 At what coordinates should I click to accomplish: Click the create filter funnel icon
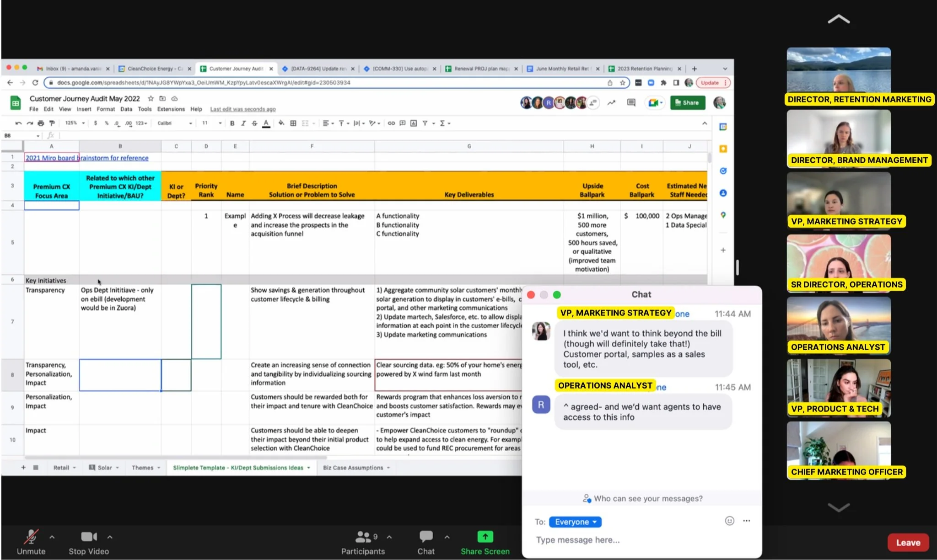[425, 123]
